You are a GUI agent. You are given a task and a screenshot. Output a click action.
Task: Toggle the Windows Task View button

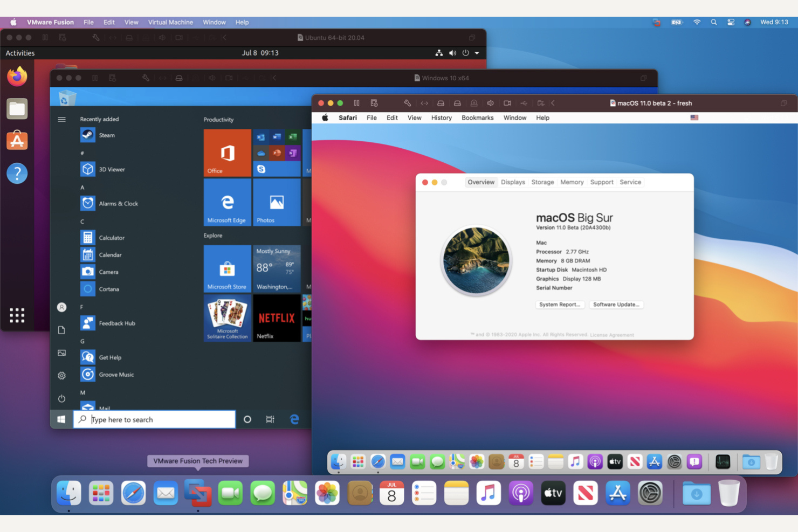[x=270, y=419]
